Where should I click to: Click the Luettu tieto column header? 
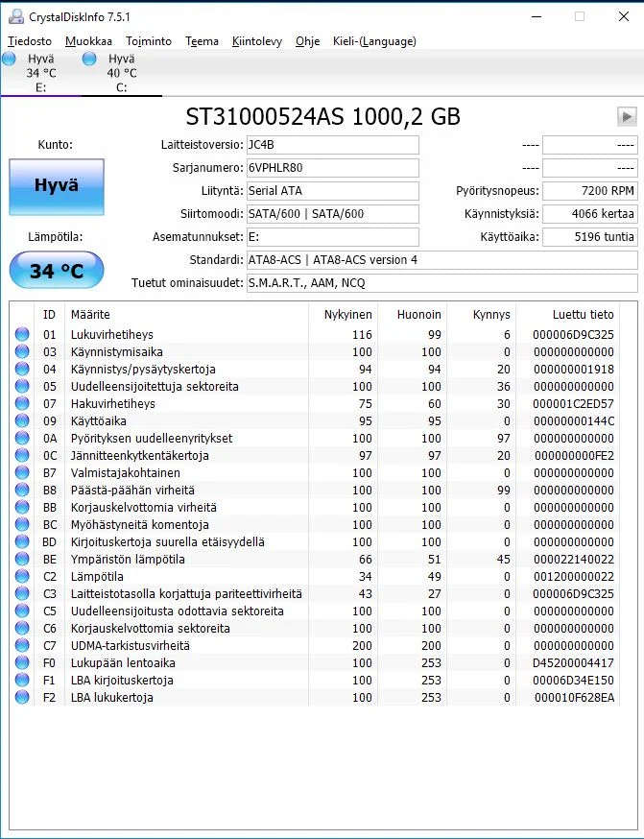[x=583, y=314]
